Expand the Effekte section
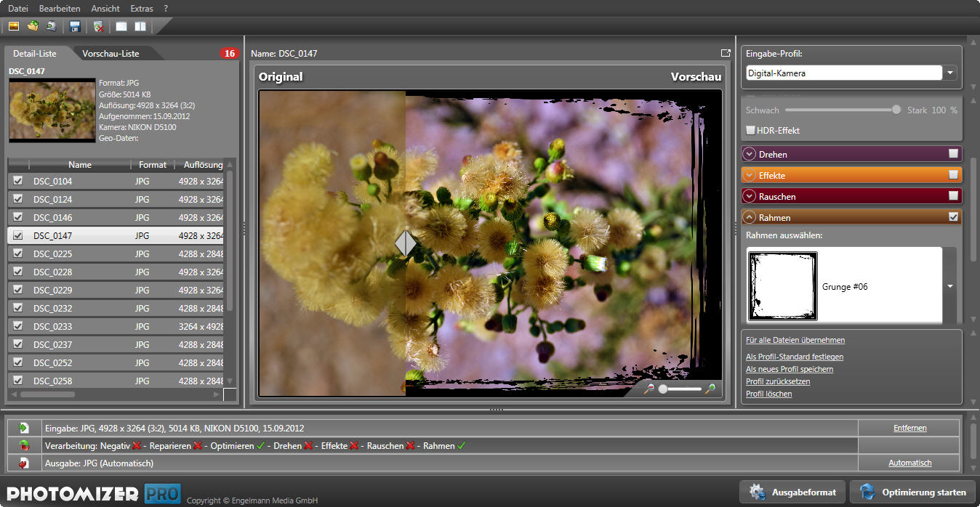 click(x=749, y=175)
